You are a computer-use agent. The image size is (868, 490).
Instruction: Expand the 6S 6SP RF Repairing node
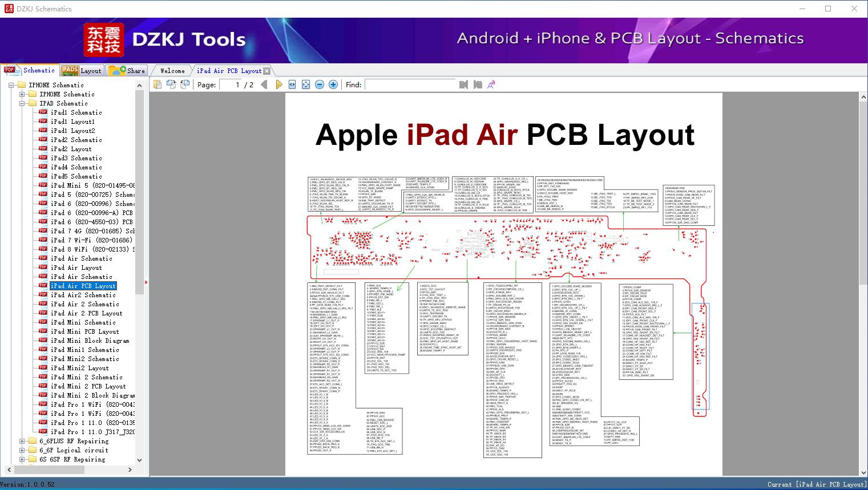tap(22, 459)
